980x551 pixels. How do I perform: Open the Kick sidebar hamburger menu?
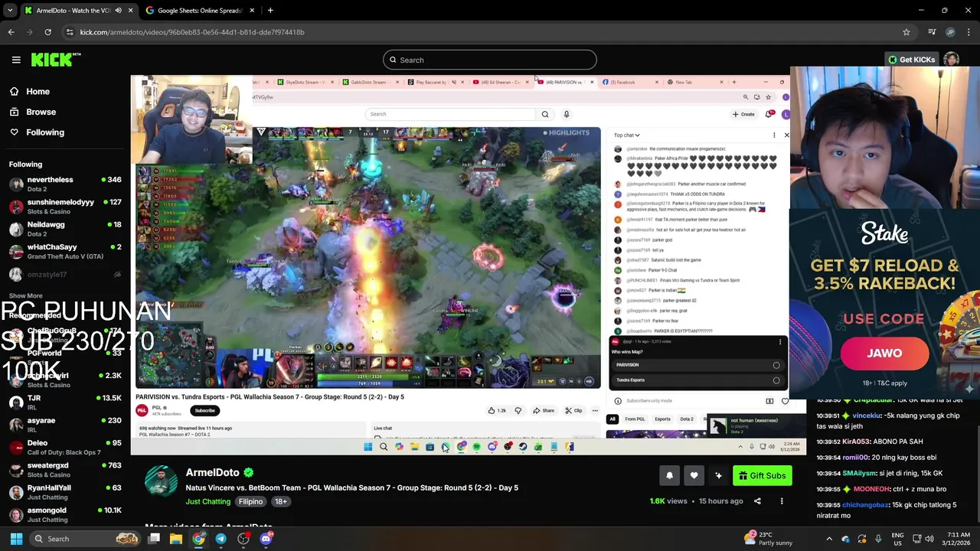[15, 60]
